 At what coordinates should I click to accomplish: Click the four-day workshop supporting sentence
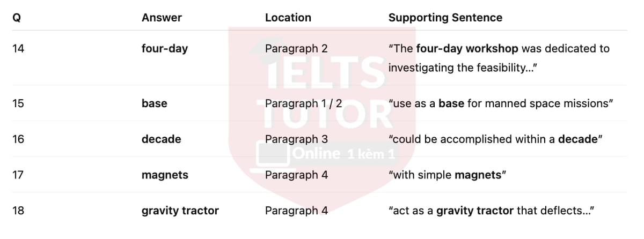click(x=499, y=58)
